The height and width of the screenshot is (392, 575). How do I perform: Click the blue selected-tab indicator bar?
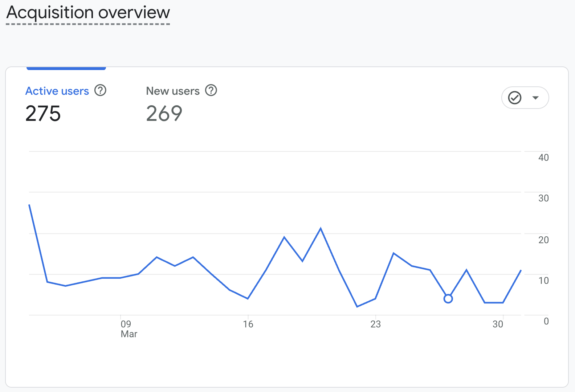[x=66, y=68]
